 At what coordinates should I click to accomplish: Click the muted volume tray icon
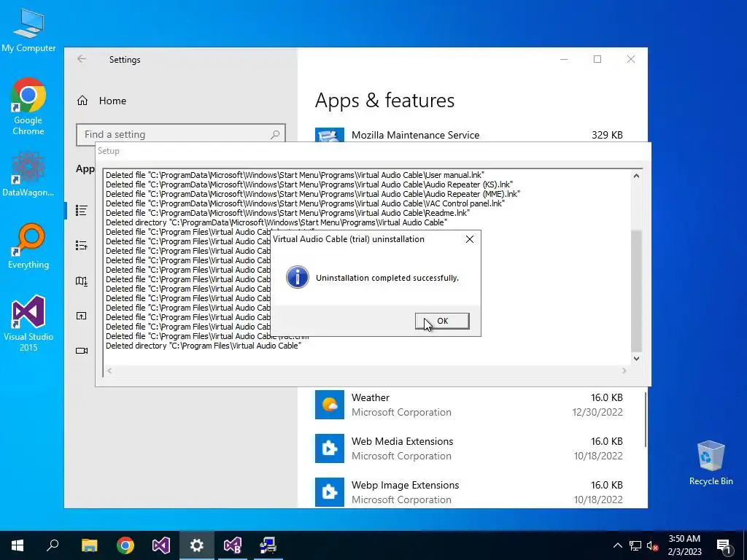pos(653,545)
